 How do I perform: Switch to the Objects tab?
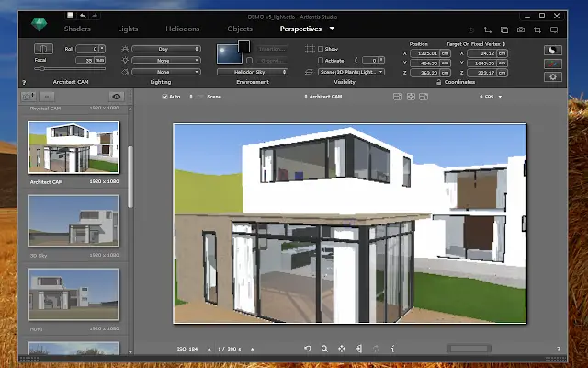pos(240,29)
